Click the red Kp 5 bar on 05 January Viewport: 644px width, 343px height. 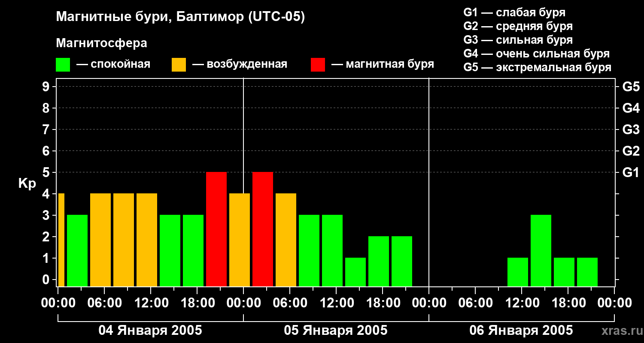pos(263,229)
